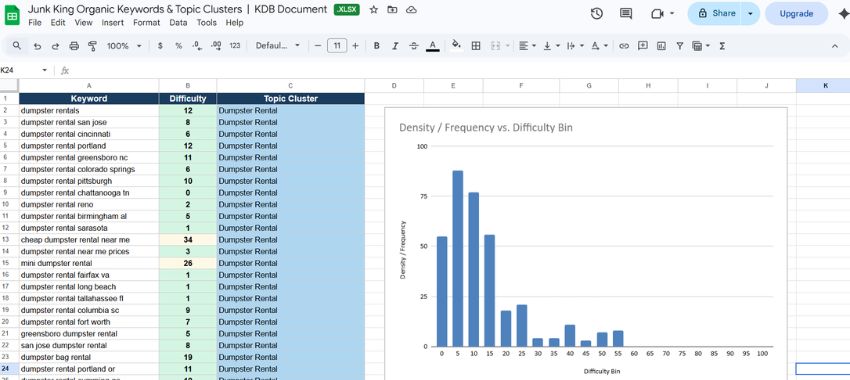Select the Difficulty column header cell
The width and height of the screenshot is (850, 380).
click(x=188, y=99)
